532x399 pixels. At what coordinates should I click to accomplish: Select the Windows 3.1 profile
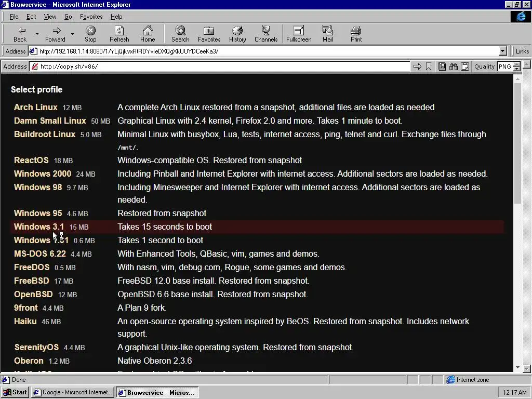coord(38,227)
